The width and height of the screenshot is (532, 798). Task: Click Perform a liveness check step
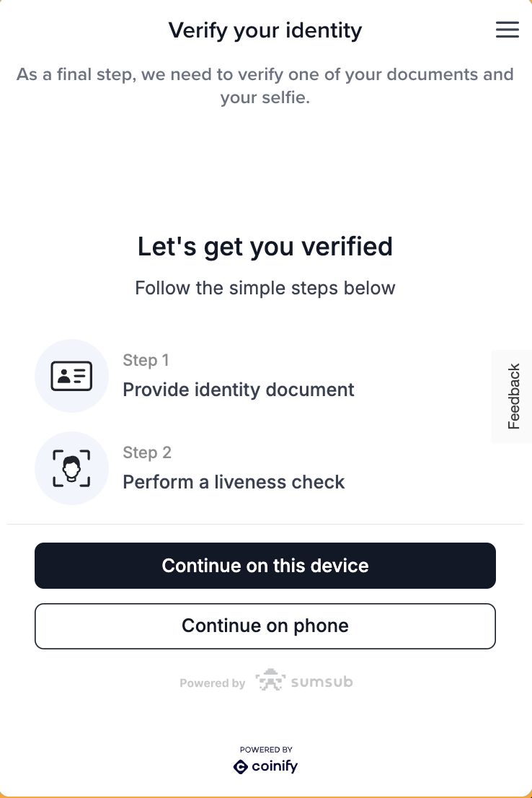tap(234, 482)
